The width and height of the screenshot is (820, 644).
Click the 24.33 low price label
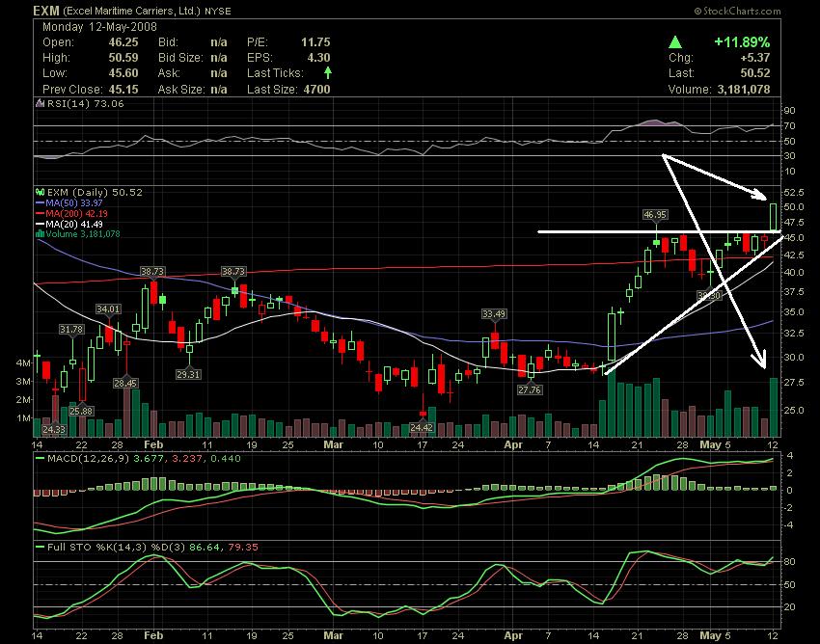tap(54, 430)
